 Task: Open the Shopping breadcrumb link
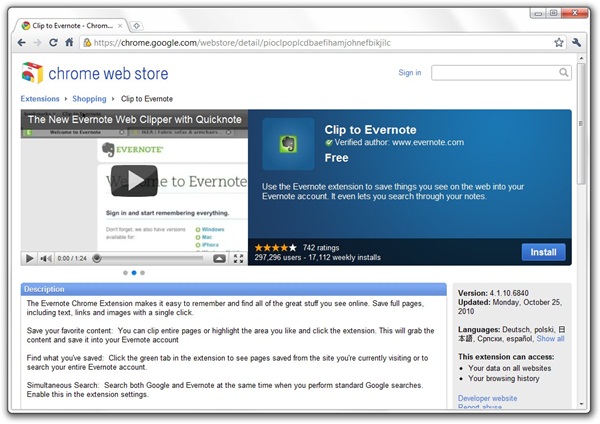tap(89, 99)
